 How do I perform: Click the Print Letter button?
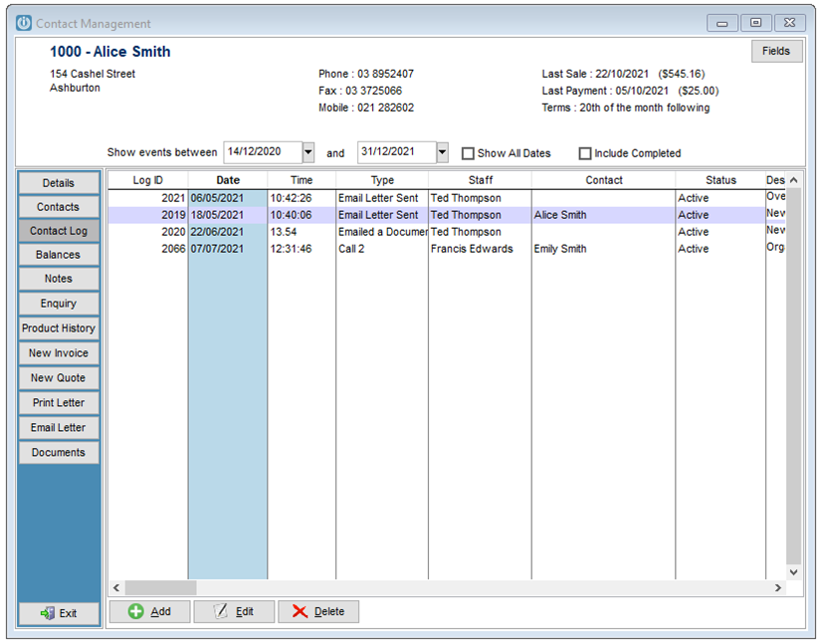point(58,402)
